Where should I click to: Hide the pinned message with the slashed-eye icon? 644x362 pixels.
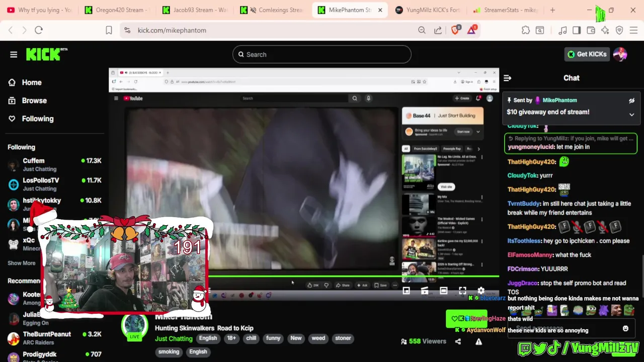[x=631, y=101]
